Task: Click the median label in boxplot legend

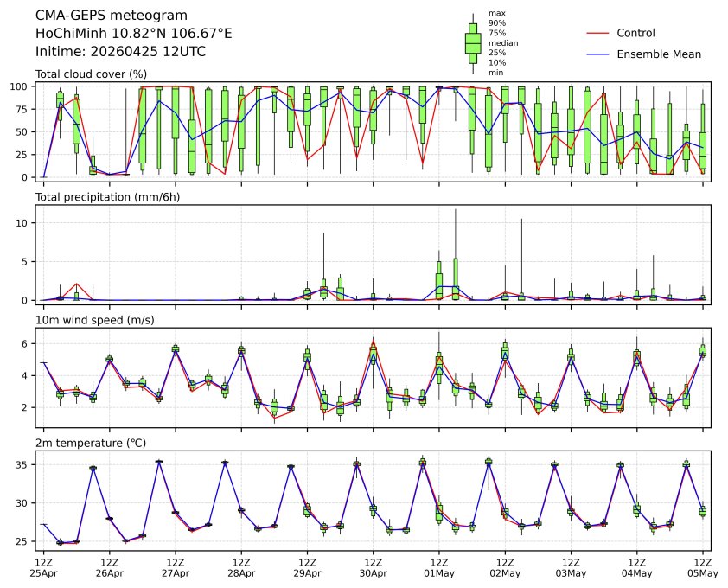Action: 503,42
